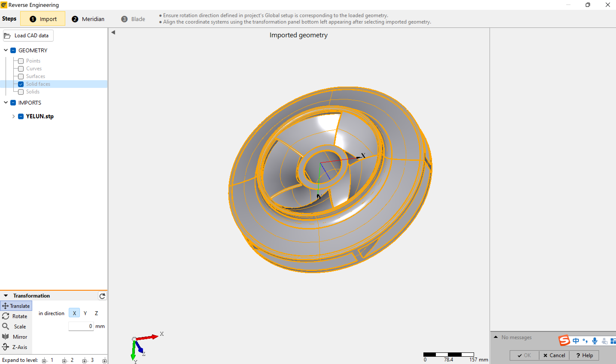Click the reset transformation icon
Screen dimensions: 616x364
coord(102,296)
